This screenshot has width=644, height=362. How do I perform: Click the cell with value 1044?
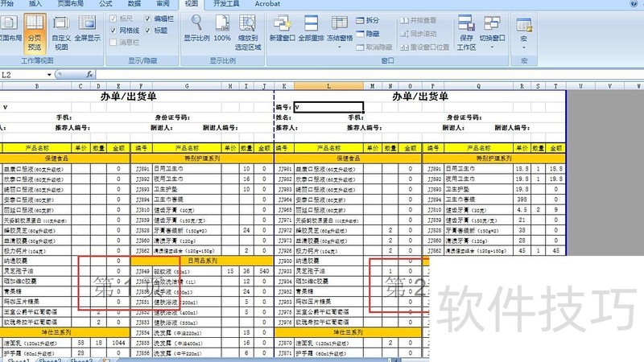pos(118,343)
